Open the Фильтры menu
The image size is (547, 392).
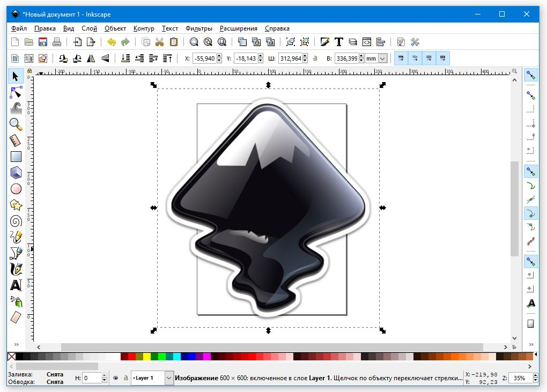coord(198,28)
